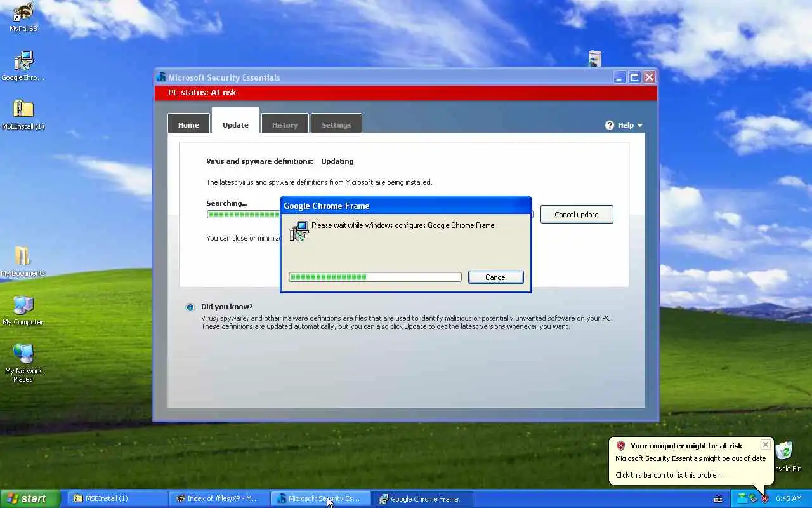Click the Did you know info icon
The height and width of the screenshot is (508, 812).
(190, 307)
